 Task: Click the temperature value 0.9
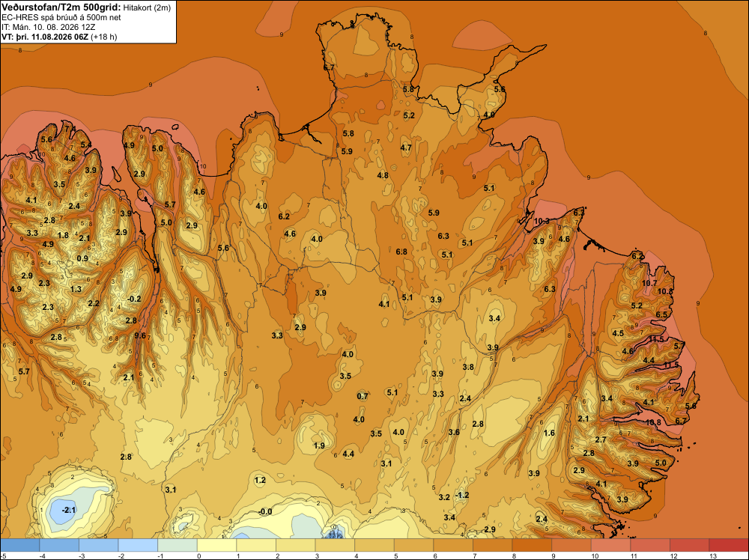[x=82, y=258]
